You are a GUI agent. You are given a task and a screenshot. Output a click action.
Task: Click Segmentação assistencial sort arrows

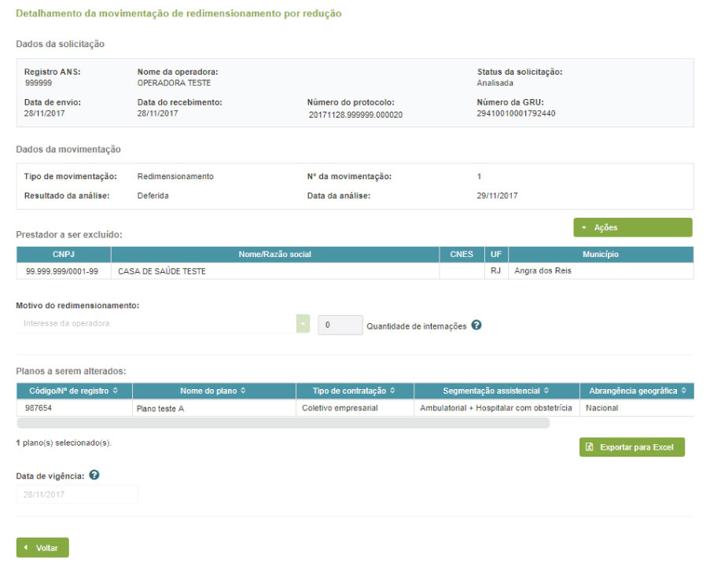tap(546, 391)
